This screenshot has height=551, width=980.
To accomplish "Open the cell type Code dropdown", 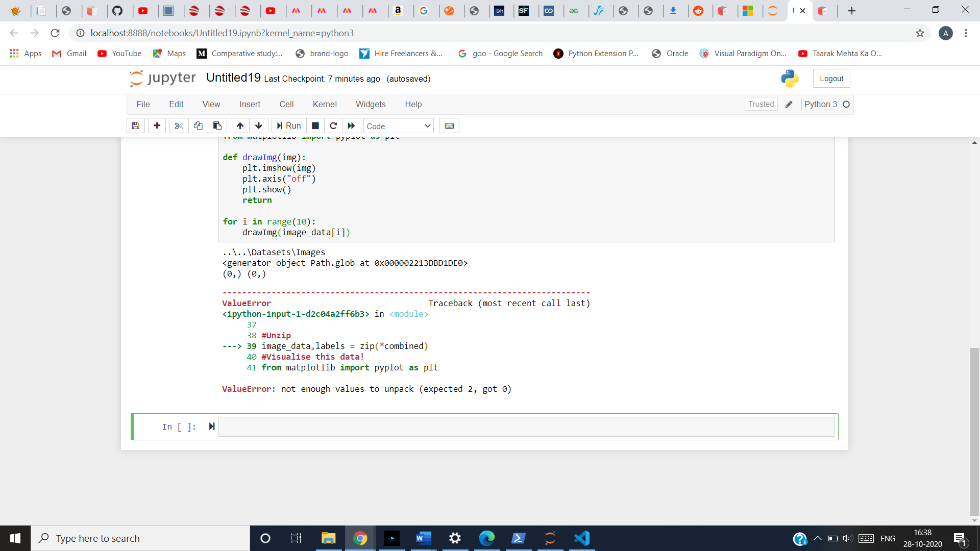I will click(399, 126).
